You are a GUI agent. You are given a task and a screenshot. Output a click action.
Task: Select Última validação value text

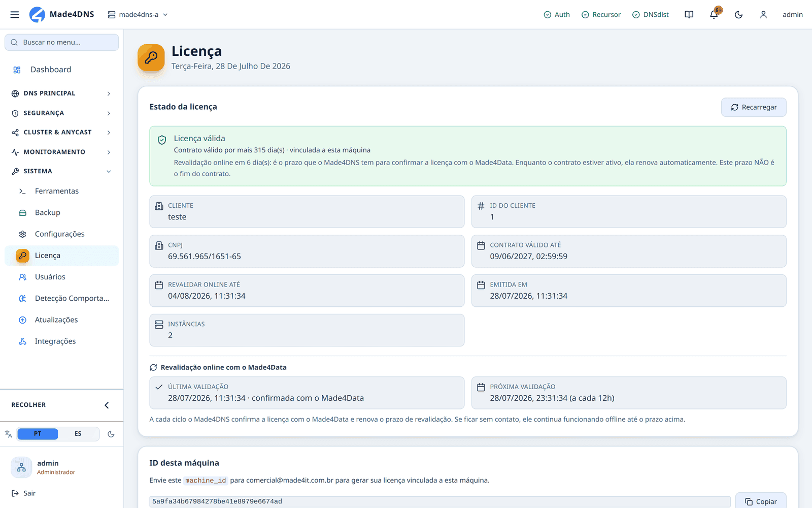(266, 398)
